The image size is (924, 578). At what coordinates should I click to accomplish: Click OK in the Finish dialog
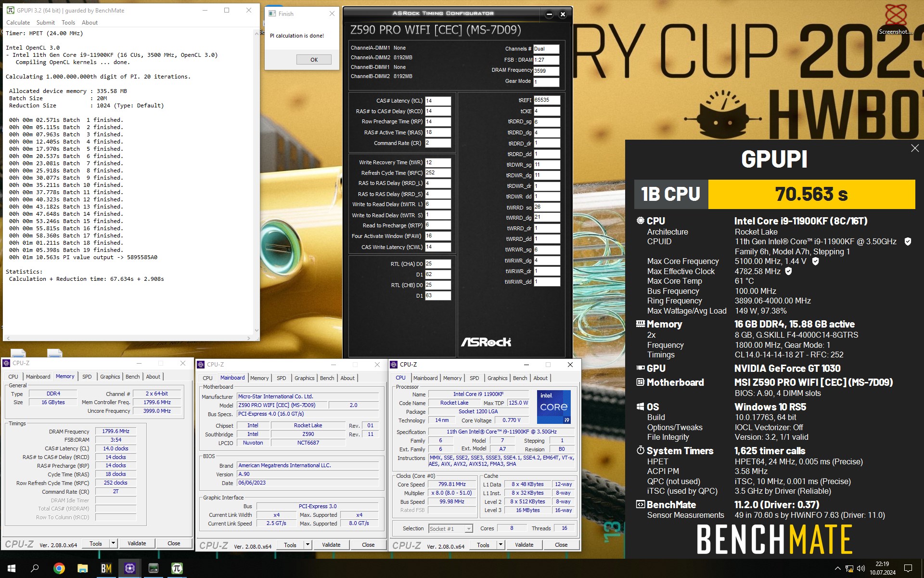[314, 60]
